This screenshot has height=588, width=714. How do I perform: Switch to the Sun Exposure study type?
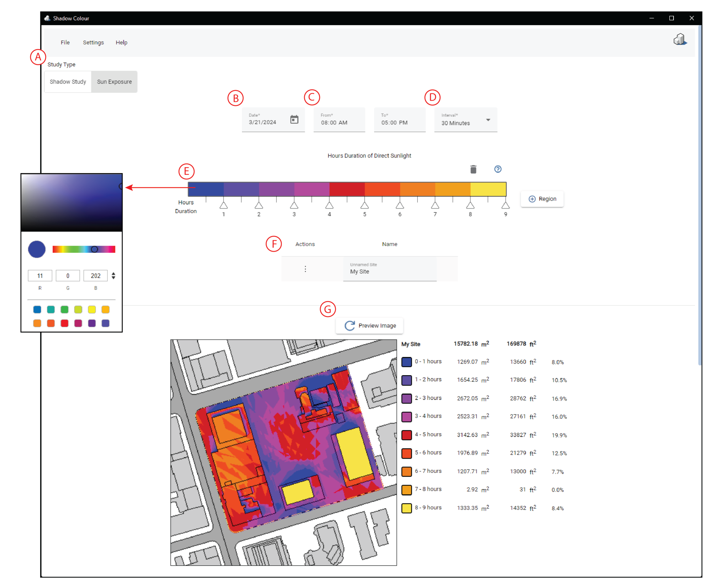click(x=114, y=82)
